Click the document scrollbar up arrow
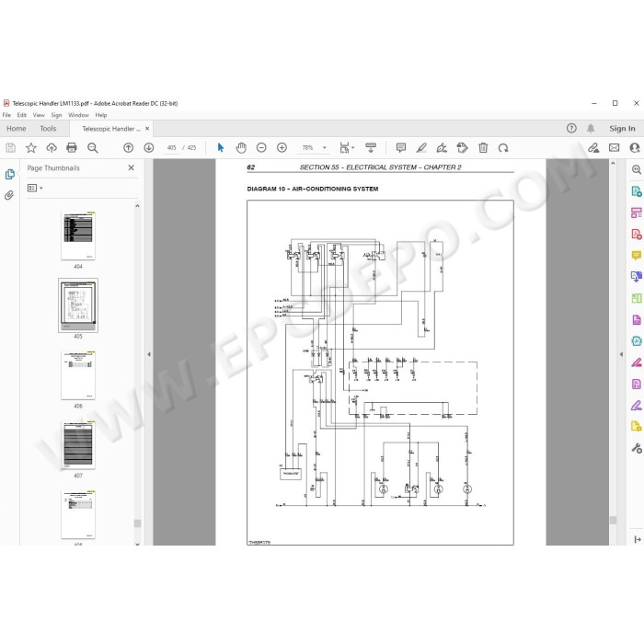This screenshot has height=644, width=644. tap(613, 163)
